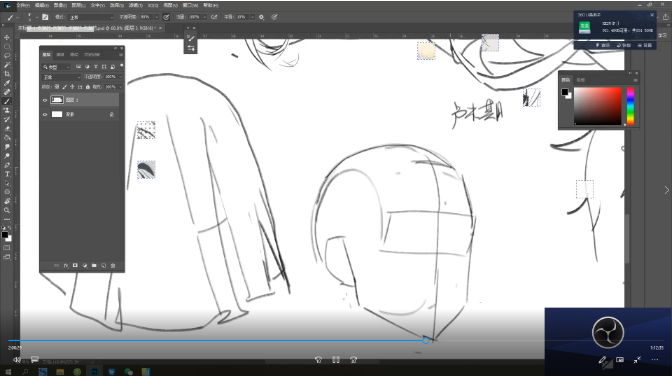Open the File menu

23,5
